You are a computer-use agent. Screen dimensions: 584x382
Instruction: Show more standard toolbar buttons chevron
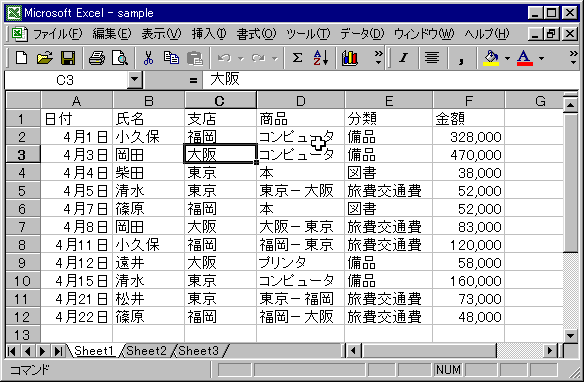[x=378, y=58]
